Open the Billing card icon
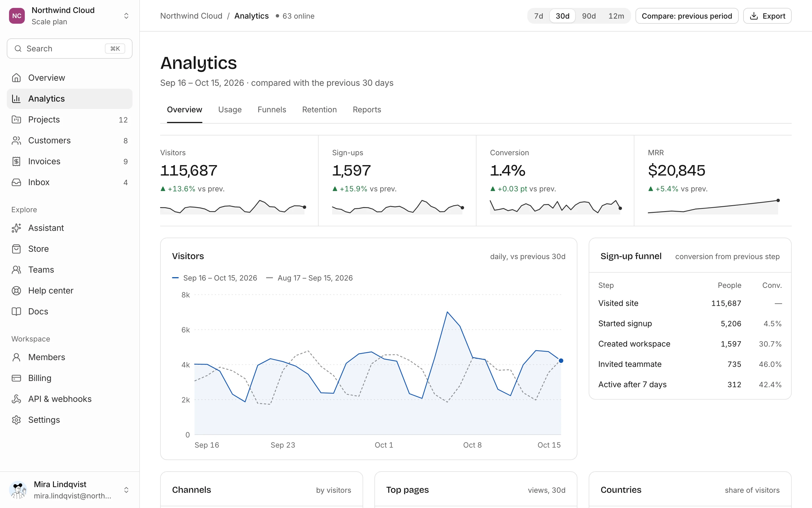Screen dimensions: 812x508 (16, 378)
